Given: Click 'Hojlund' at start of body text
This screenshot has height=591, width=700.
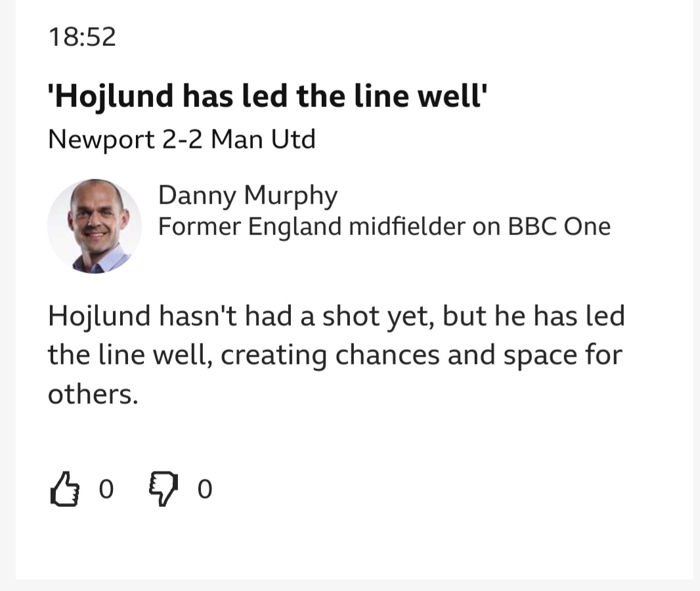Looking at the screenshot, I should coord(100,317).
